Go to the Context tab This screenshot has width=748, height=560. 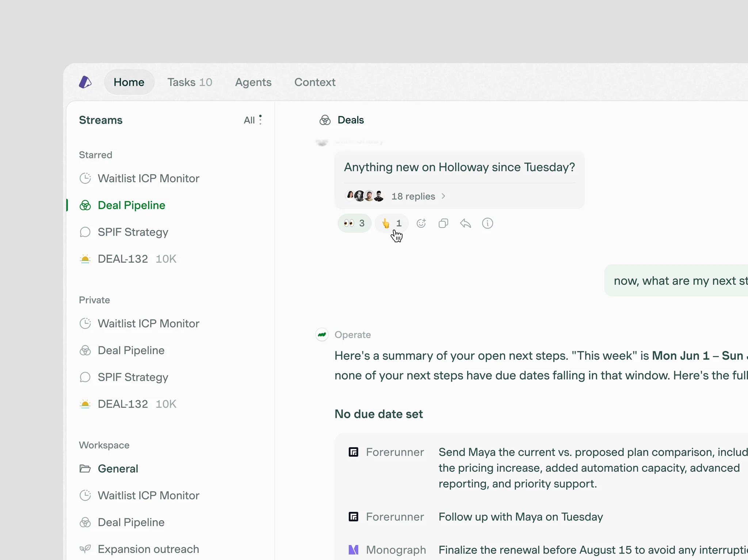click(x=315, y=82)
